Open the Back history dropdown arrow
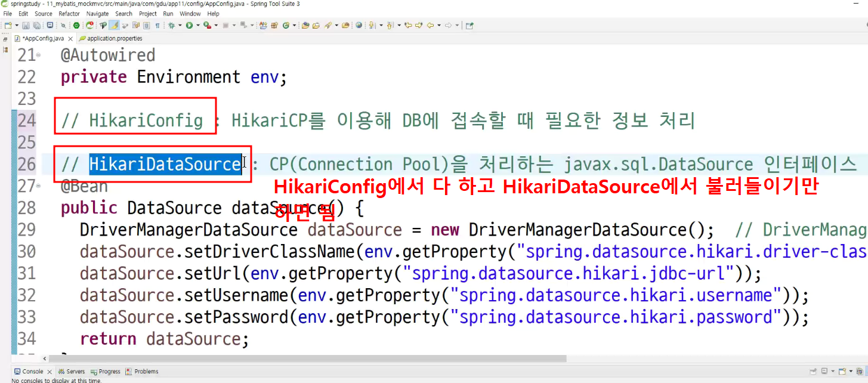 point(439,26)
